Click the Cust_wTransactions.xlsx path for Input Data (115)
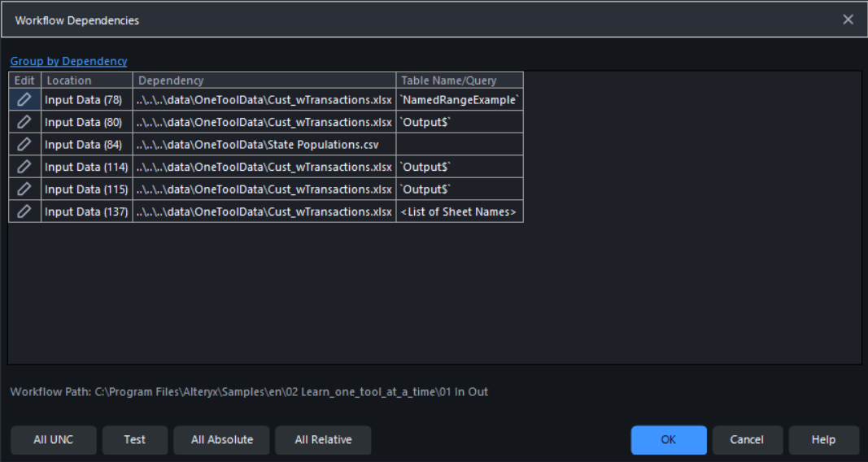Viewport: 868px width, 462px height. [264, 190]
